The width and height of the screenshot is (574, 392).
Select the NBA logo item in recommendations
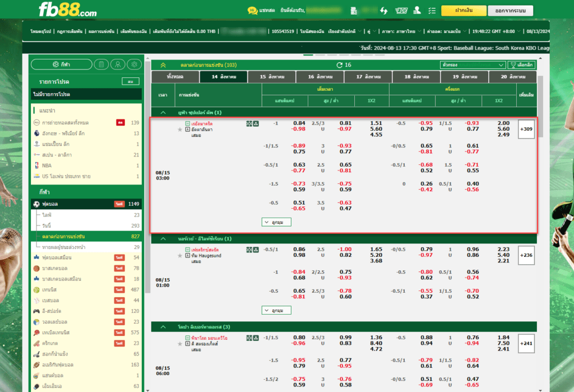point(36,165)
